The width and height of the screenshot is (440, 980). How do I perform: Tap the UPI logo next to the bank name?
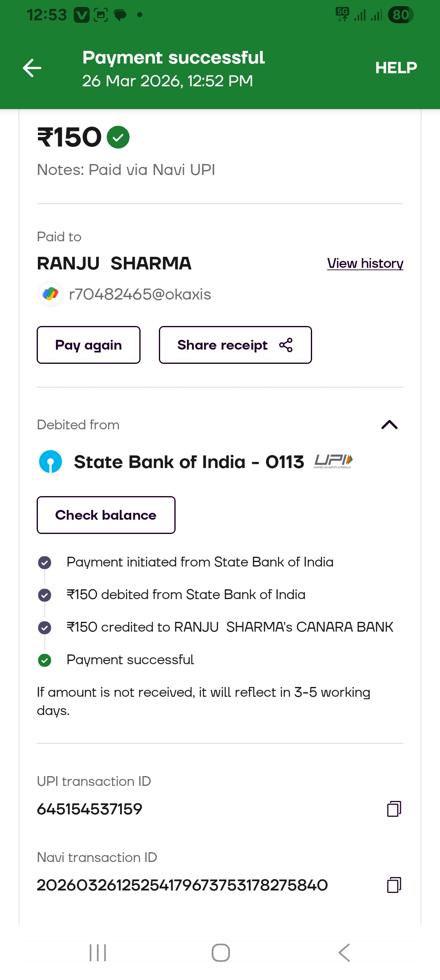pos(333,462)
